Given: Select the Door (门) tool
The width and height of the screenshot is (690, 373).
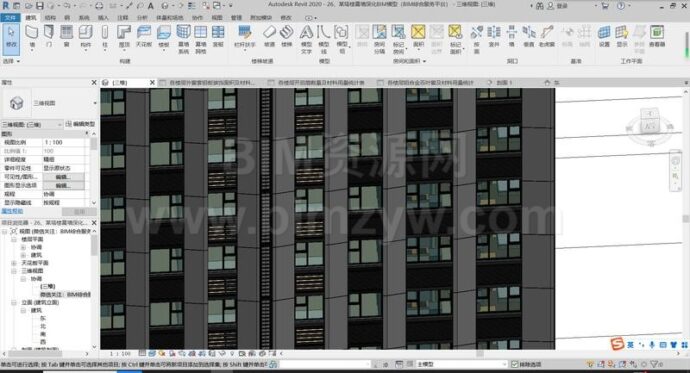Looking at the screenshot, I should pyautogui.click(x=49, y=37).
